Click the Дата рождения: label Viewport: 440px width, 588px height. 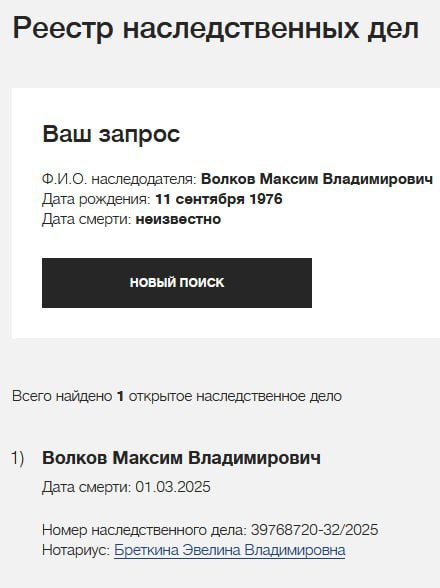[96, 199]
